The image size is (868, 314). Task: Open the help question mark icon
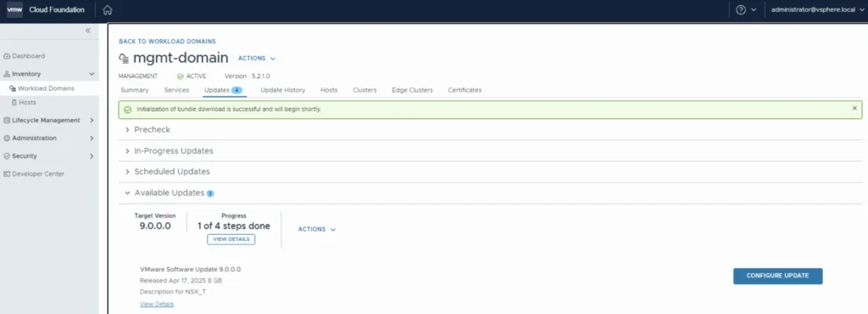[741, 10]
